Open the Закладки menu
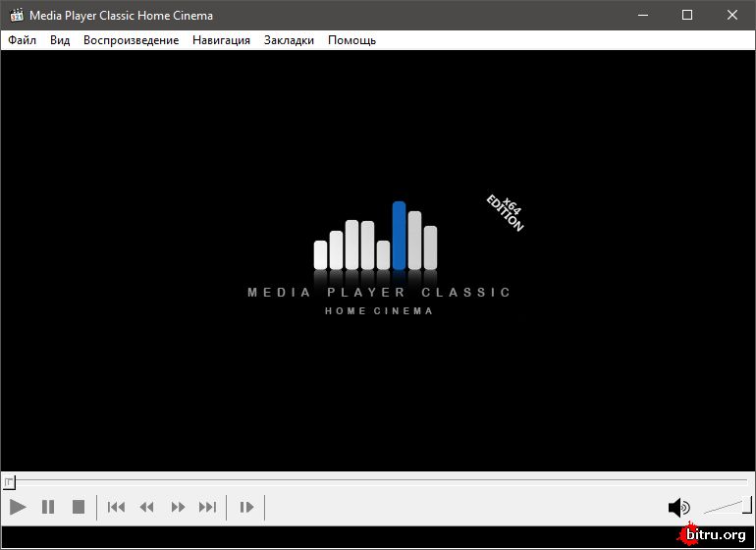 pos(289,40)
